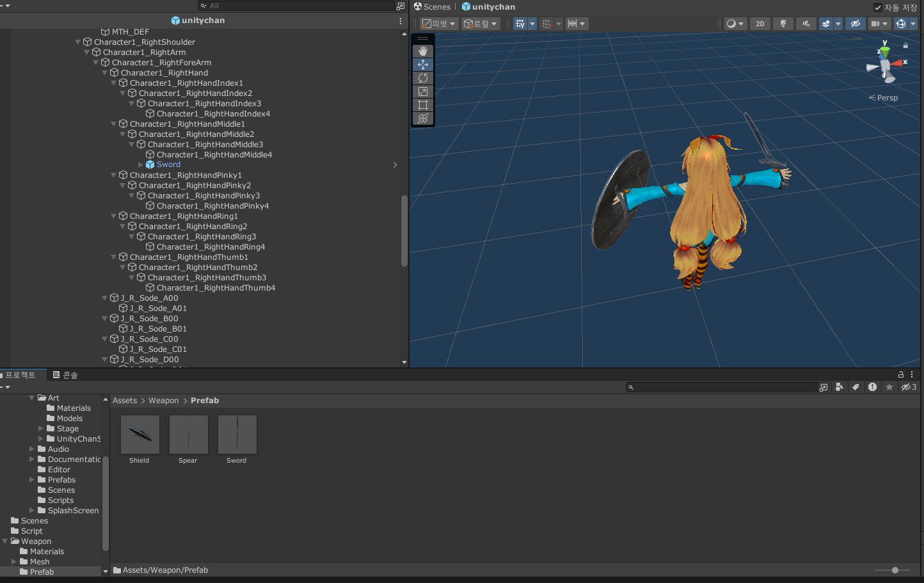
Task: Open the scene camera settings dropdown
Action: (879, 24)
